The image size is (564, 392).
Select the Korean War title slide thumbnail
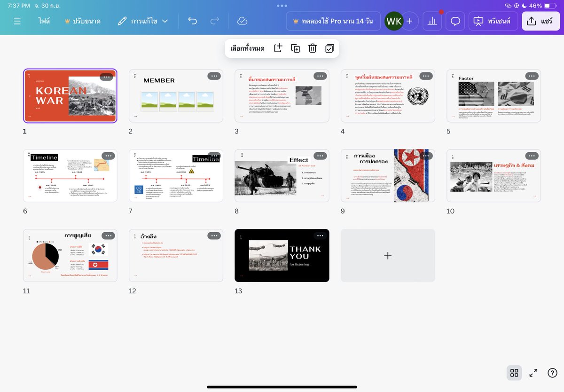coord(70,96)
